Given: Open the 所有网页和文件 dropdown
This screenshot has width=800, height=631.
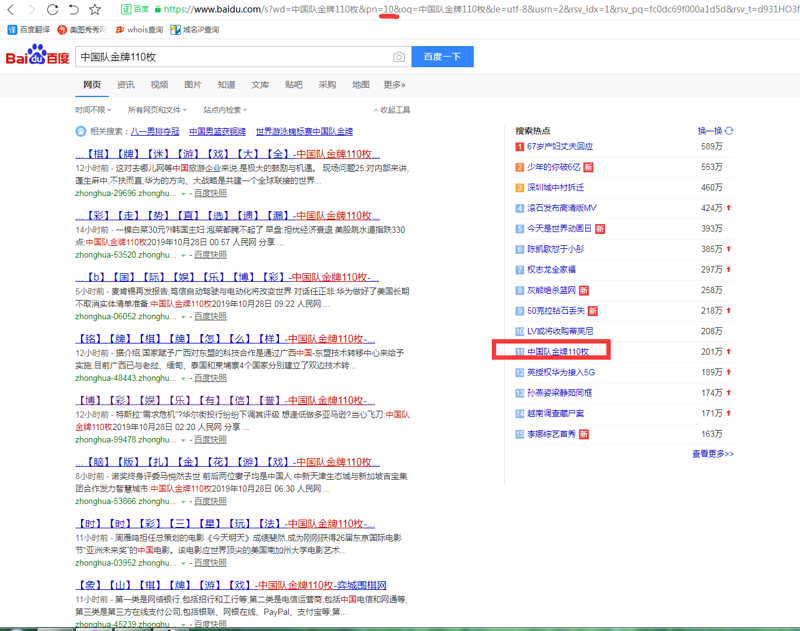Looking at the screenshot, I should tap(157, 110).
